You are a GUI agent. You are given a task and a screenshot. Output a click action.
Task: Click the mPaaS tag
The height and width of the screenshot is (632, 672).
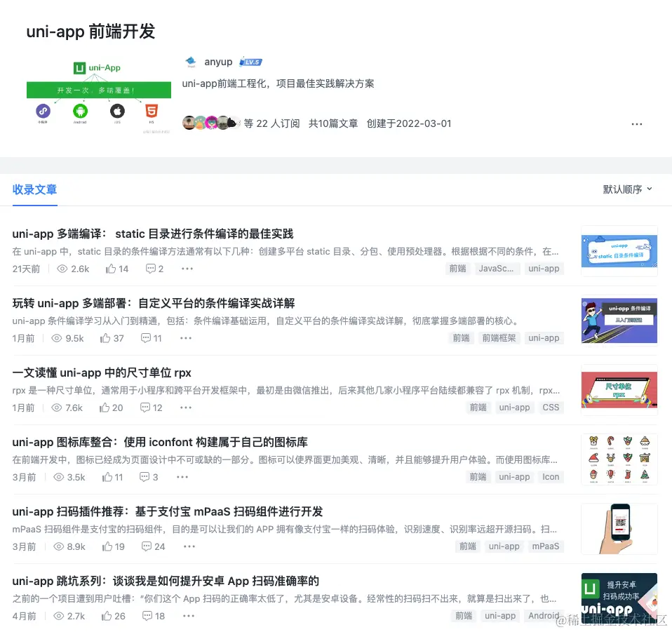click(x=546, y=546)
